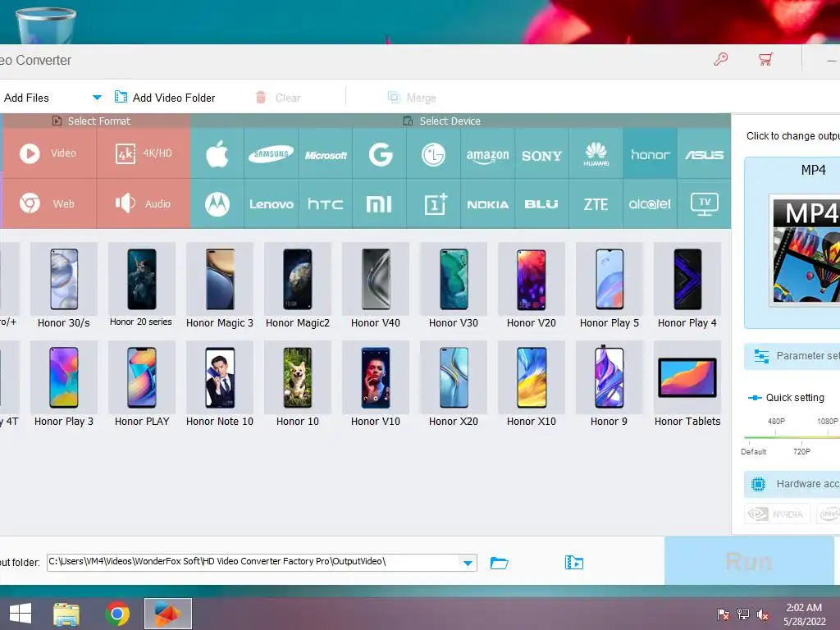Select the Honor V20 profile
The width and height of the screenshot is (840, 630).
(532, 285)
